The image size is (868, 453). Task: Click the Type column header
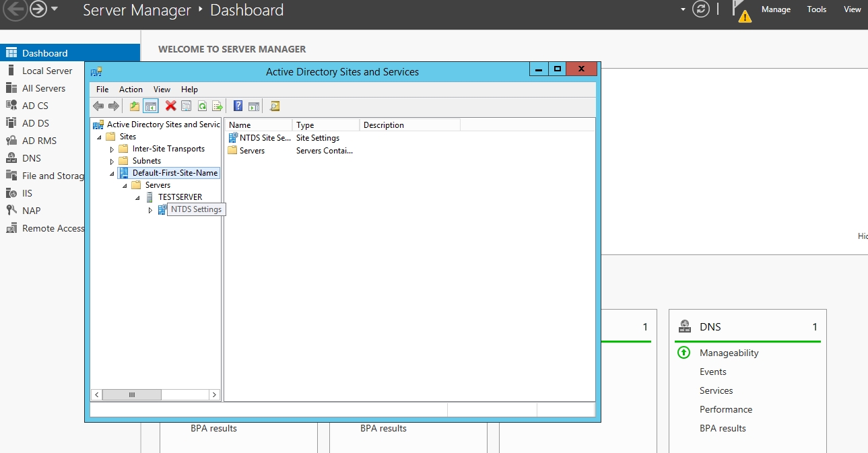tap(326, 125)
